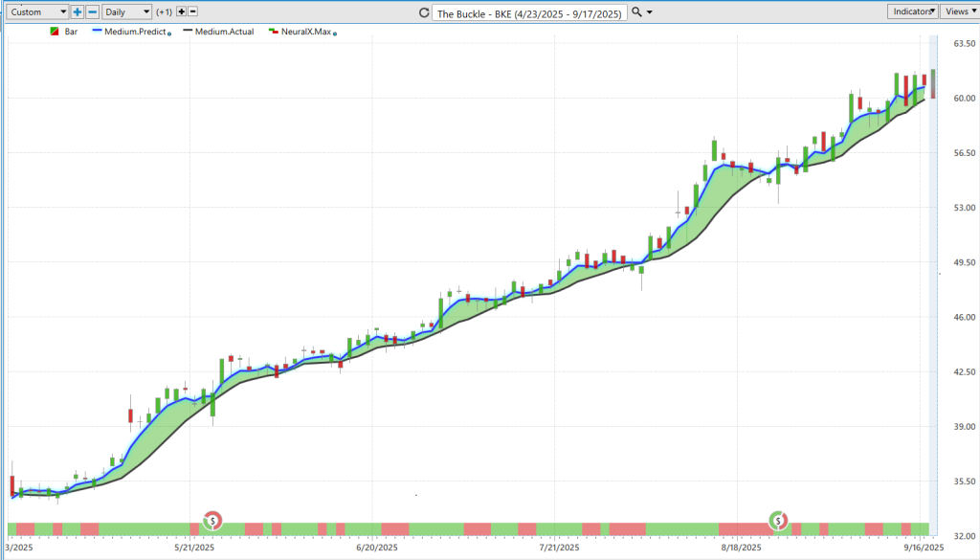Click the 42.50 price axis label
The image size is (980, 560).
965,371
